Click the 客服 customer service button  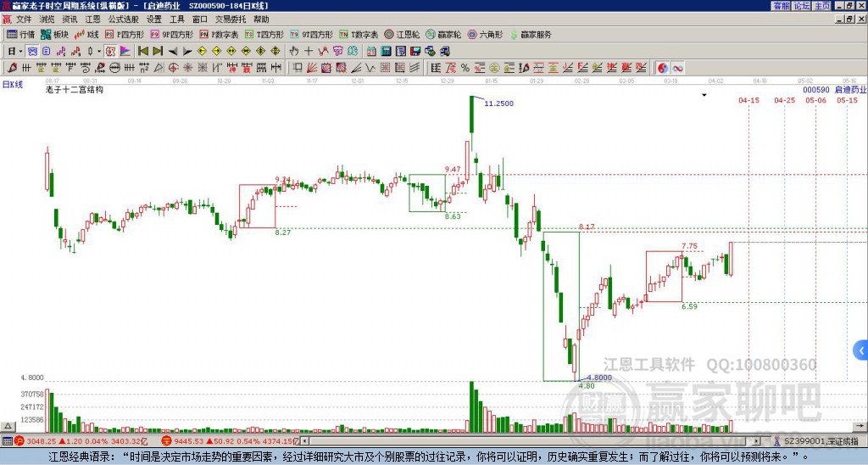click(x=782, y=6)
